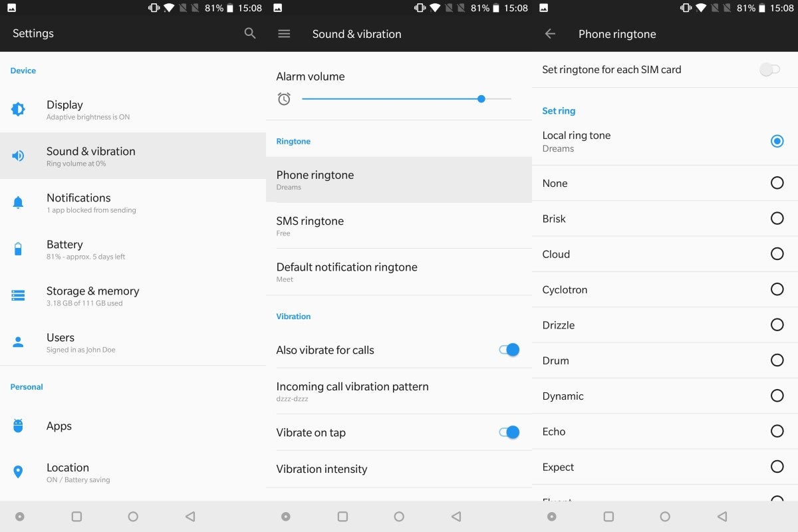Disable Also vibrate for calls switch
798x532 pixels.
click(x=509, y=350)
